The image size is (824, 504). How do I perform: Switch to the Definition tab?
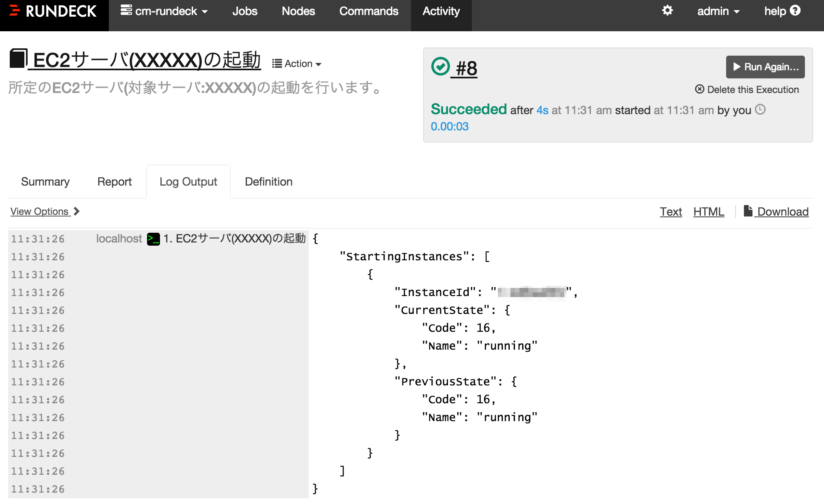click(268, 182)
